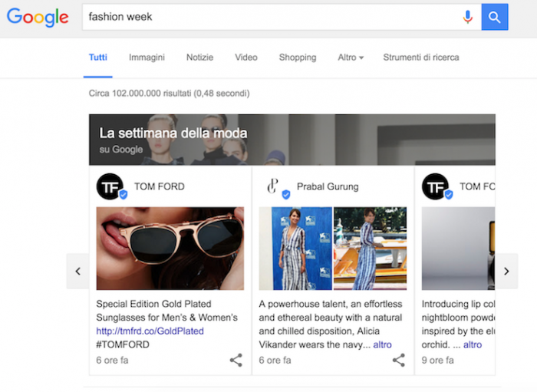Go to previous carousel cards
This screenshot has height=392, width=537.
click(x=77, y=271)
